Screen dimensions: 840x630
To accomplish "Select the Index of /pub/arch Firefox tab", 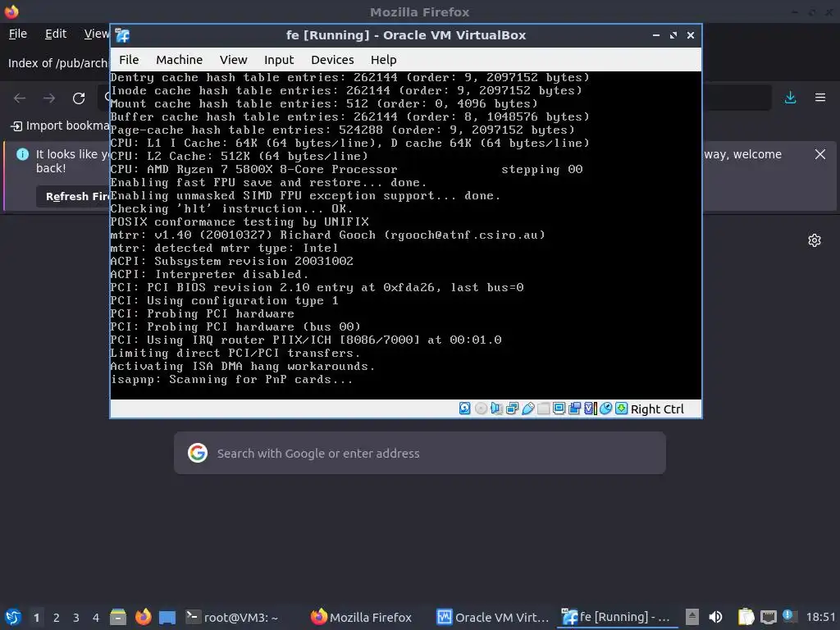I will tap(57, 63).
